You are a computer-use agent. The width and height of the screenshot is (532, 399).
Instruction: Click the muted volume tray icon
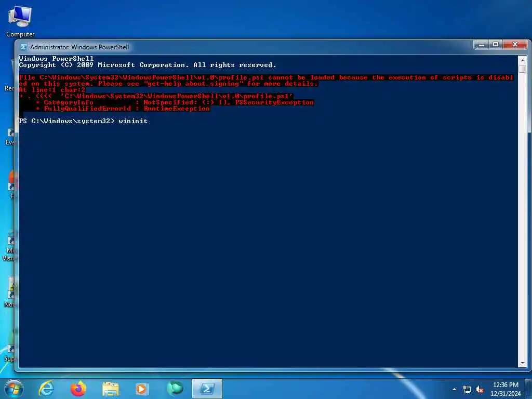pyautogui.click(x=480, y=390)
